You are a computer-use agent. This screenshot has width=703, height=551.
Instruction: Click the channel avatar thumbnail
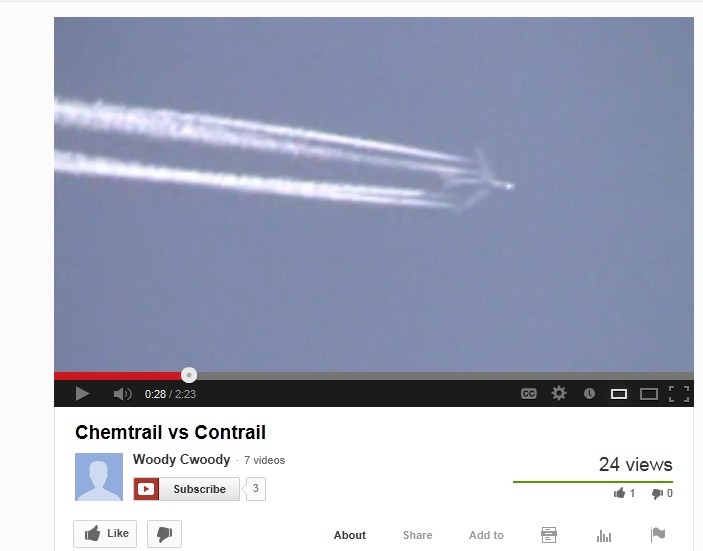click(x=99, y=477)
